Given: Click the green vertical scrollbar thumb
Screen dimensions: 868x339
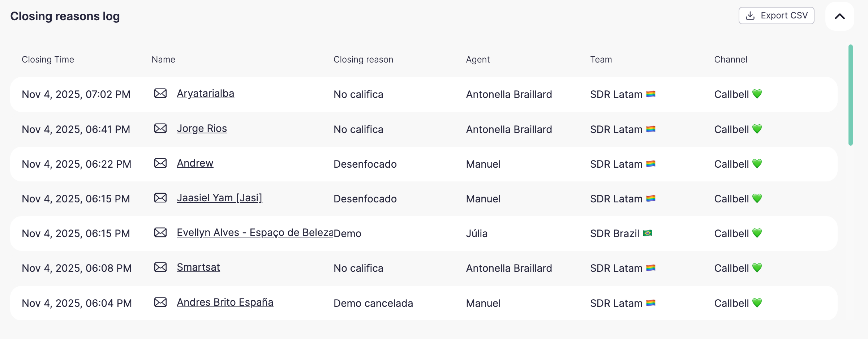Looking at the screenshot, I should [851, 95].
